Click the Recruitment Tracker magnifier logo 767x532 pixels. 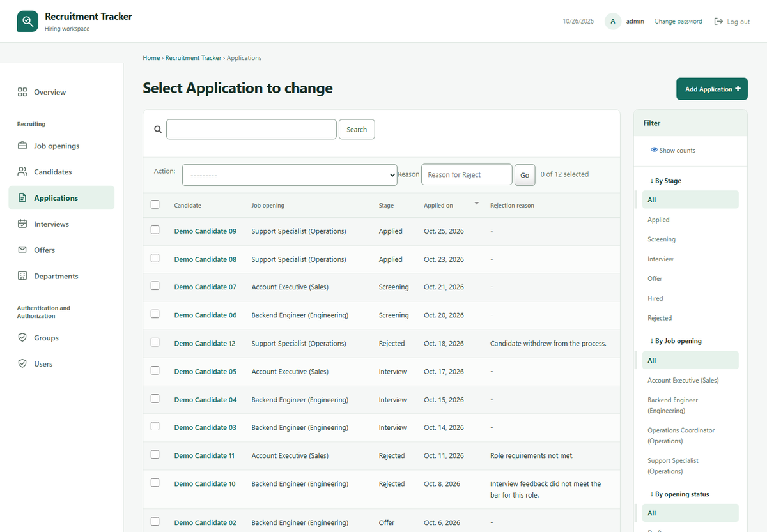[x=27, y=21]
